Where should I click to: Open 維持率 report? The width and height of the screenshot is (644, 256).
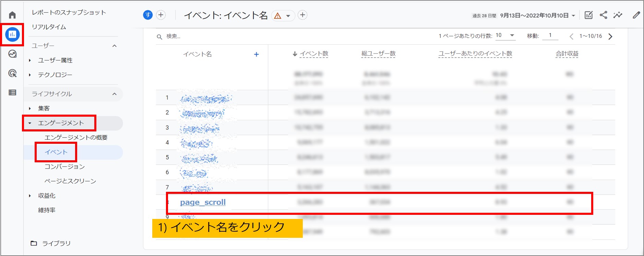pyautogui.click(x=47, y=210)
